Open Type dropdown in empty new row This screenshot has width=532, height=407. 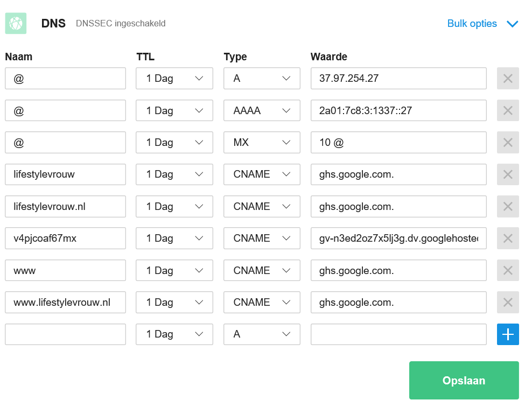(x=262, y=334)
